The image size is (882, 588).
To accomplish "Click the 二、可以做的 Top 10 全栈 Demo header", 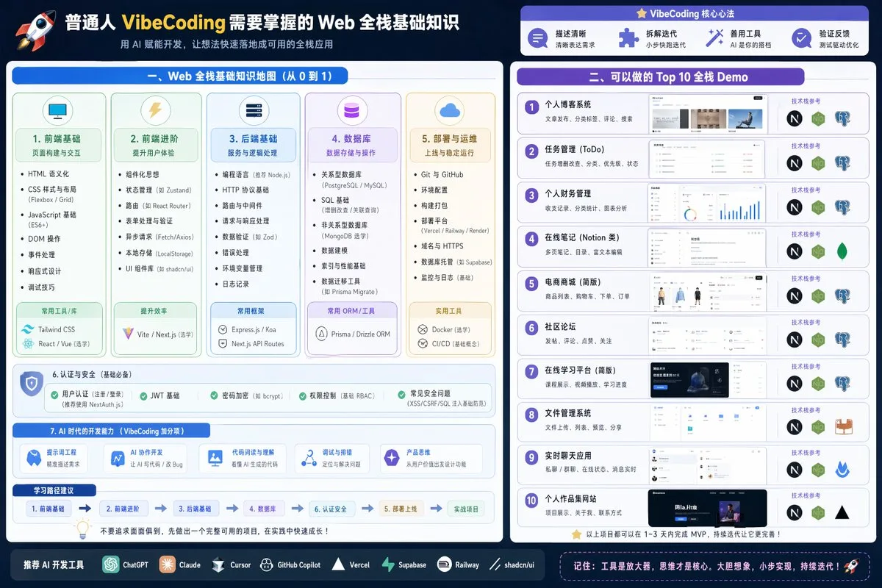I will [x=661, y=77].
